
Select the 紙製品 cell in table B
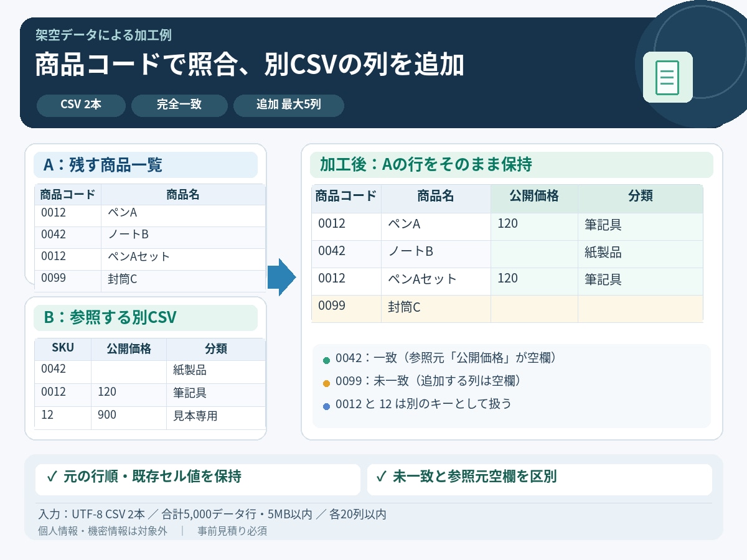coord(216,372)
